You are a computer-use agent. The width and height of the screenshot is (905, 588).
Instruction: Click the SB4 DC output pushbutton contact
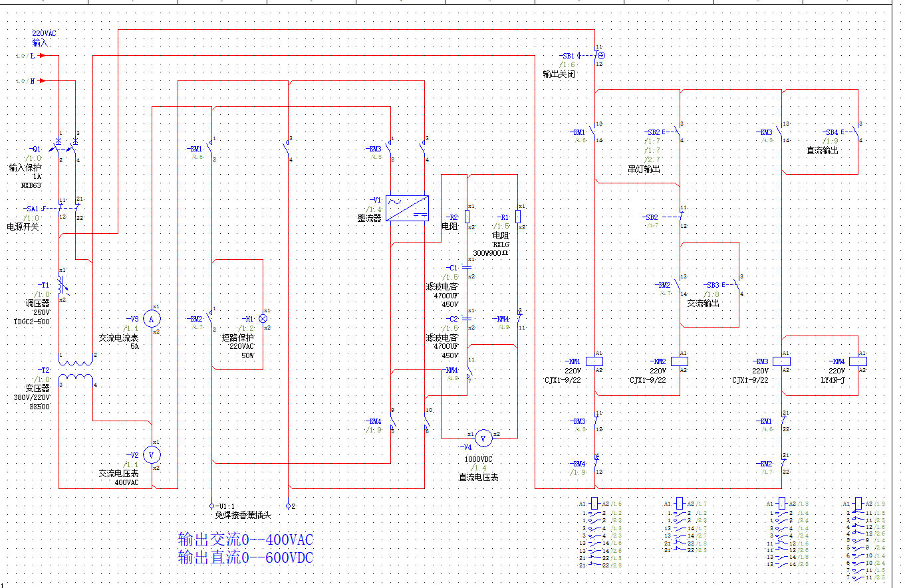[x=858, y=132]
